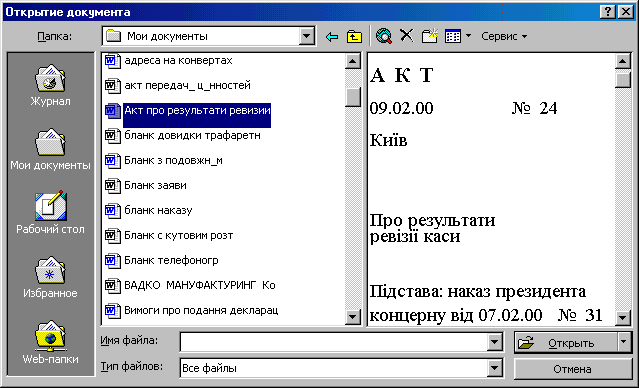Select file Бланк телефоногр
The image size is (639, 388).
click(x=171, y=260)
